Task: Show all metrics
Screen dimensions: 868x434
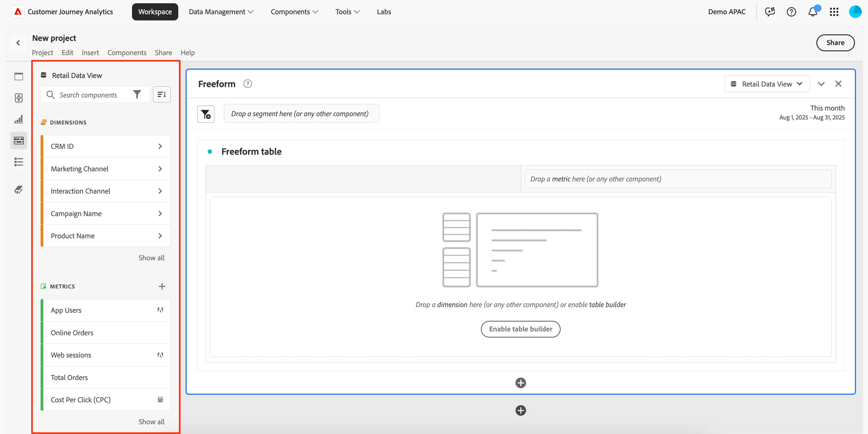Action: click(151, 422)
